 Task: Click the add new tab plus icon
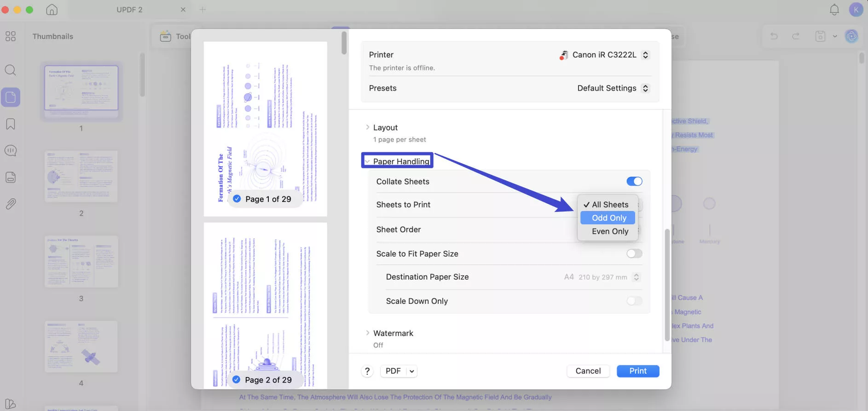coord(203,10)
